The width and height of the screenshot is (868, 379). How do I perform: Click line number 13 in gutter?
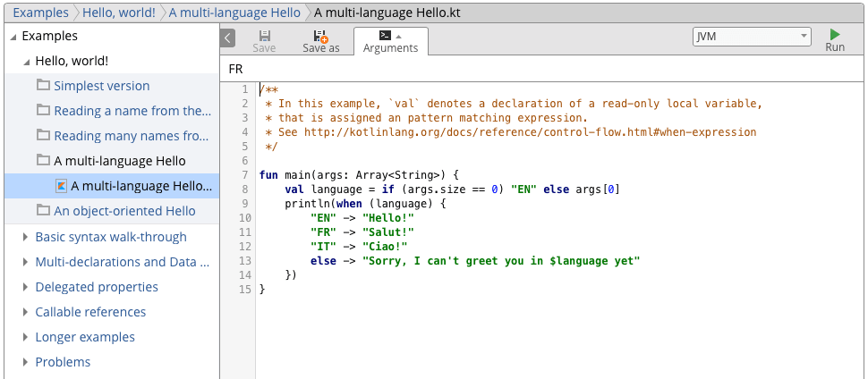[x=245, y=261]
